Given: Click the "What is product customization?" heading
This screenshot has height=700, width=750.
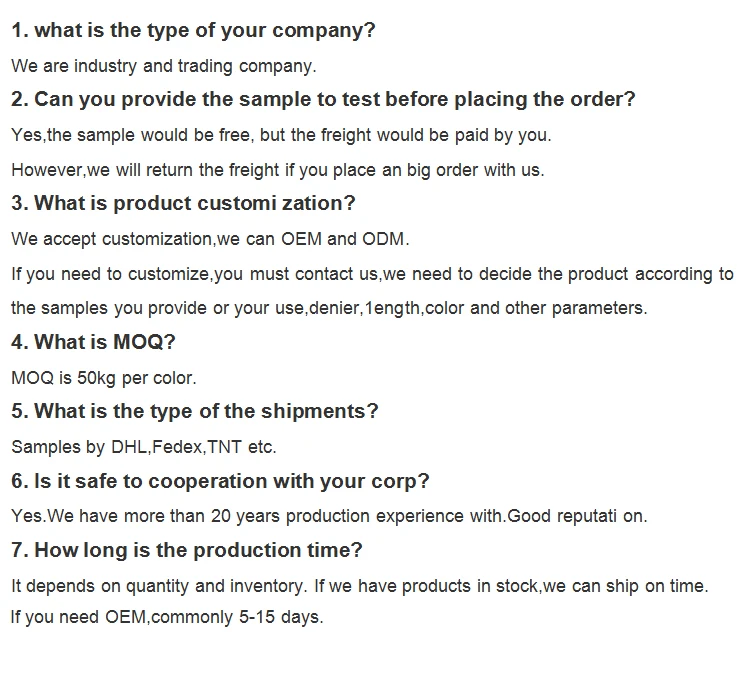Looking at the screenshot, I should click(x=183, y=204).
